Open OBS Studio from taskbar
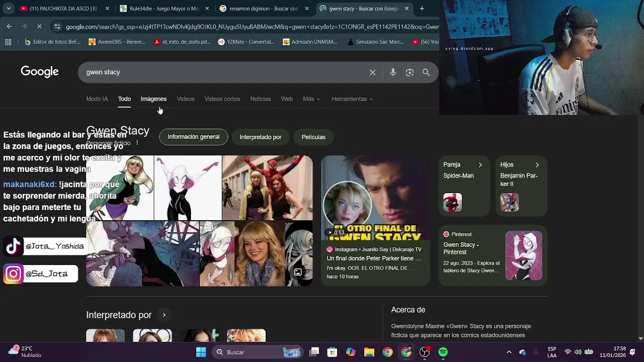This screenshot has height=362, width=644. pos(425,352)
